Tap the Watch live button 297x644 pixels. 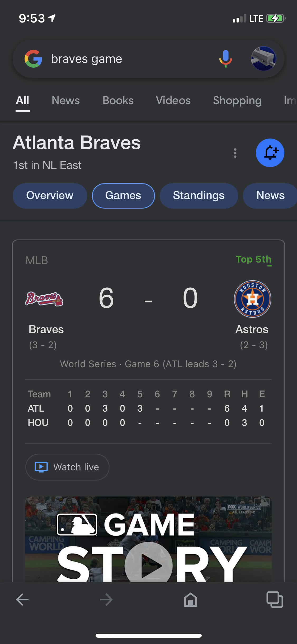click(67, 467)
